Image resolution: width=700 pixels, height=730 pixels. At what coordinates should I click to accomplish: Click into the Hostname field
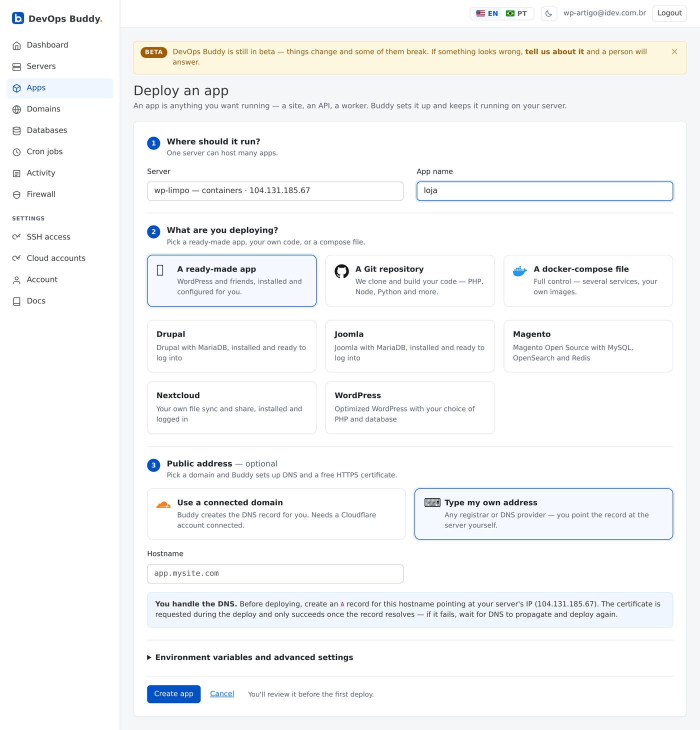(x=275, y=574)
